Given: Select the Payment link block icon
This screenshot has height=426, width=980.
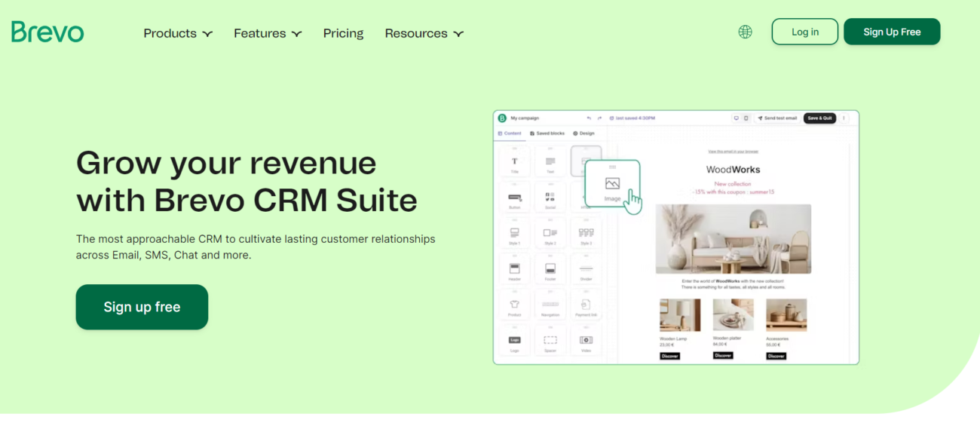Looking at the screenshot, I should pyautogui.click(x=586, y=305).
